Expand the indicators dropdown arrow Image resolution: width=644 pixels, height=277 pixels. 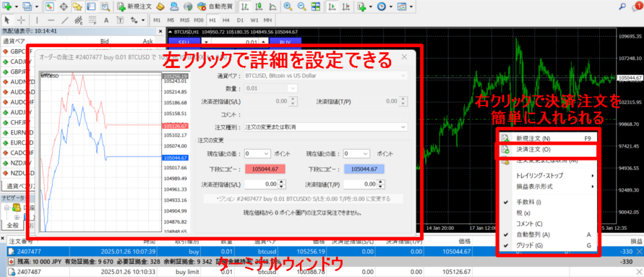371,6
